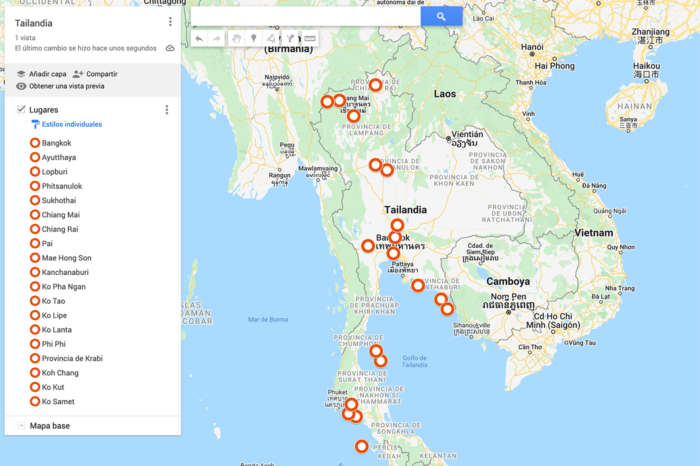The width and height of the screenshot is (700, 466).
Task: Click the Lopburi marker icon in list
Action: click(x=35, y=171)
